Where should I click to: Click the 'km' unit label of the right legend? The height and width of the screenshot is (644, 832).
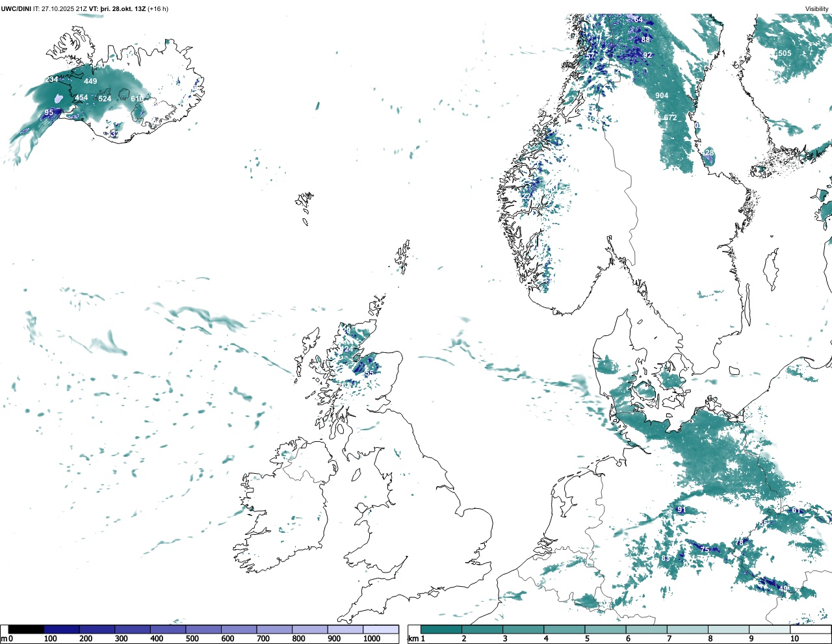[x=413, y=639]
